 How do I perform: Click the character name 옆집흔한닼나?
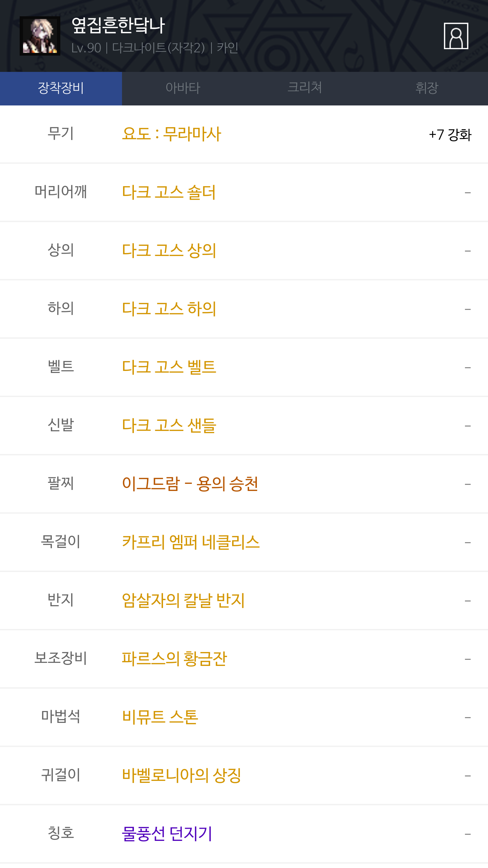click(118, 26)
